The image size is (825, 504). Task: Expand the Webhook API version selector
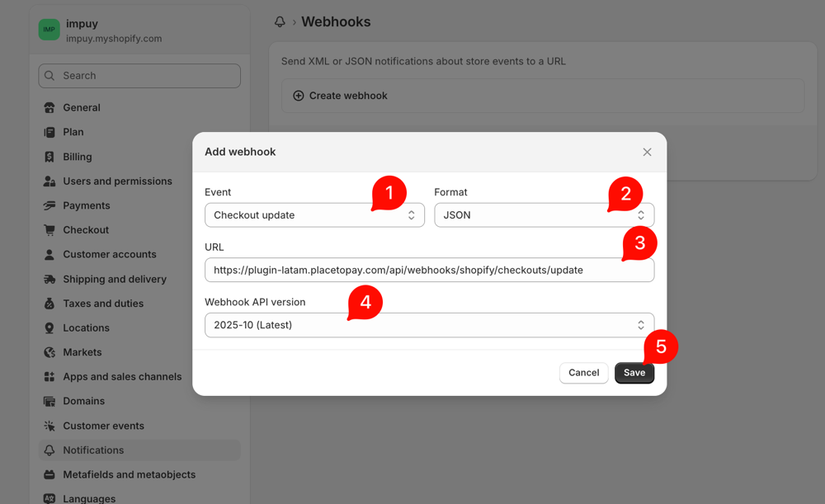tap(429, 325)
